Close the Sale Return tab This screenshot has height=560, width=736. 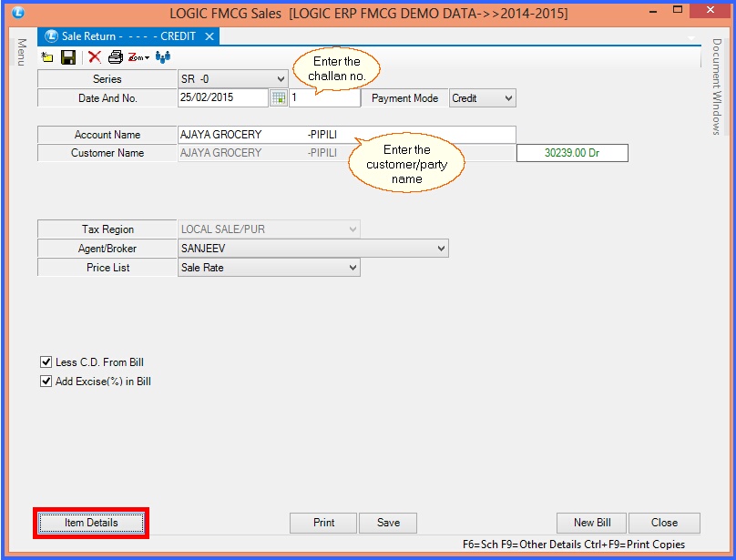pyautogui.click(x=210, y=36)
